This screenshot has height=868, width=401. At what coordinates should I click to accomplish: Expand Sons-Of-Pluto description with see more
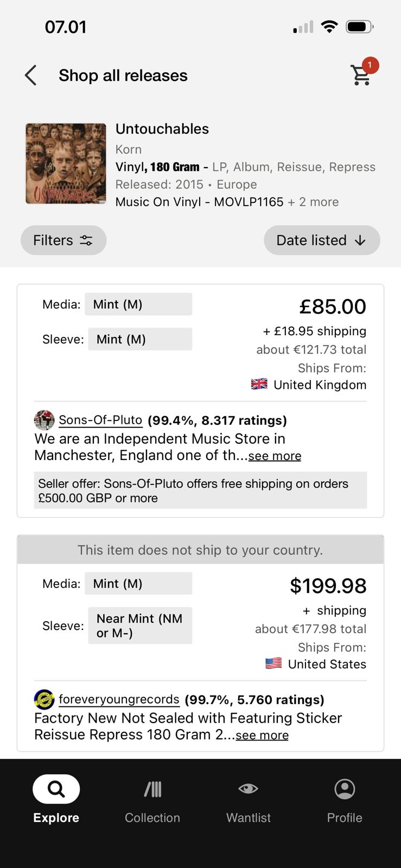[275, 456]
